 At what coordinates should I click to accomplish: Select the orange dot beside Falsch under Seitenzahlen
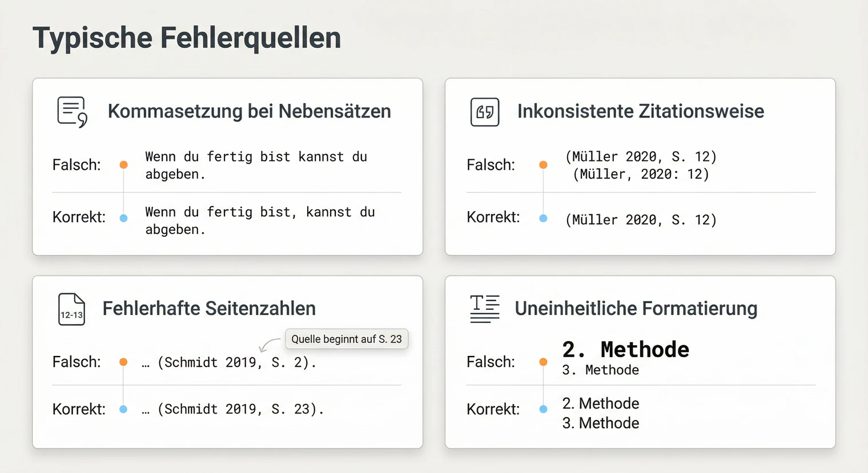point(123,362)
